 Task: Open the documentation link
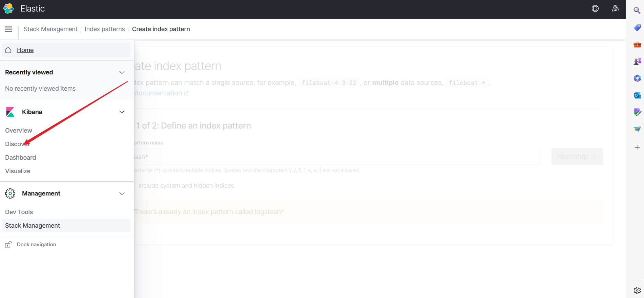coord(161,93)
